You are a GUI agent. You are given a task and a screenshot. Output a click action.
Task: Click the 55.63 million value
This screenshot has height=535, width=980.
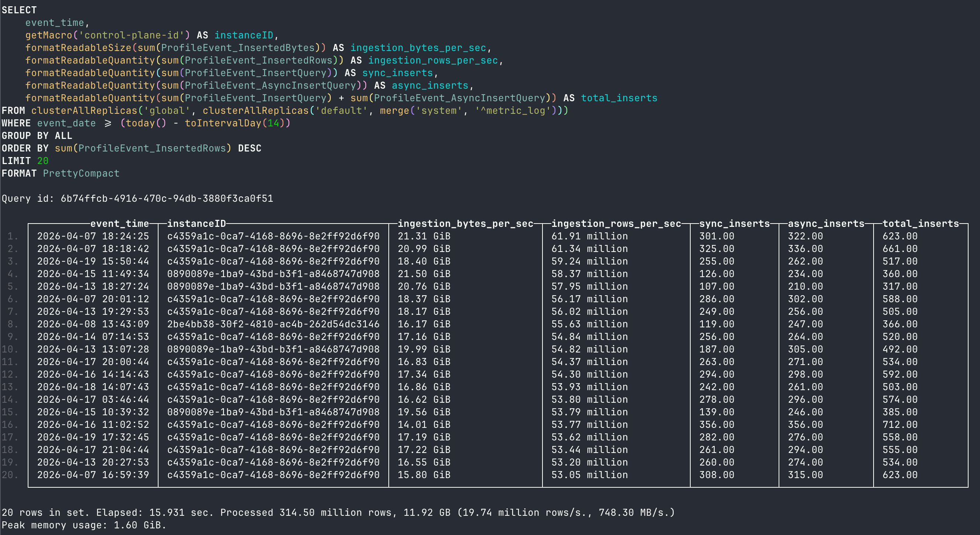(x=589, y=324)
